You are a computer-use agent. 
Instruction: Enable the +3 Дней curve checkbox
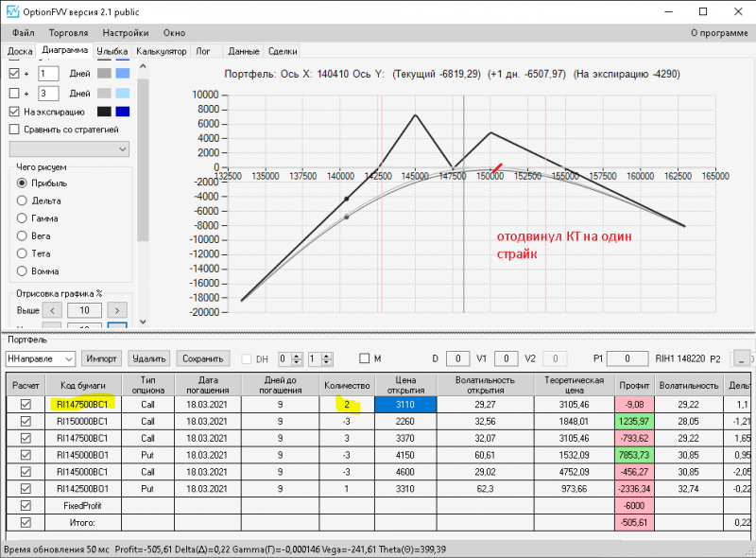(14, 93)
